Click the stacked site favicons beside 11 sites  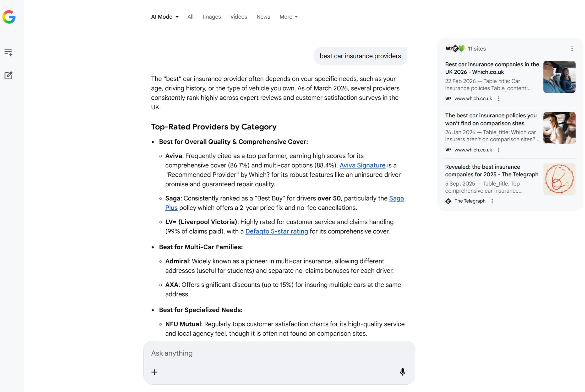[x=455, y=48]
